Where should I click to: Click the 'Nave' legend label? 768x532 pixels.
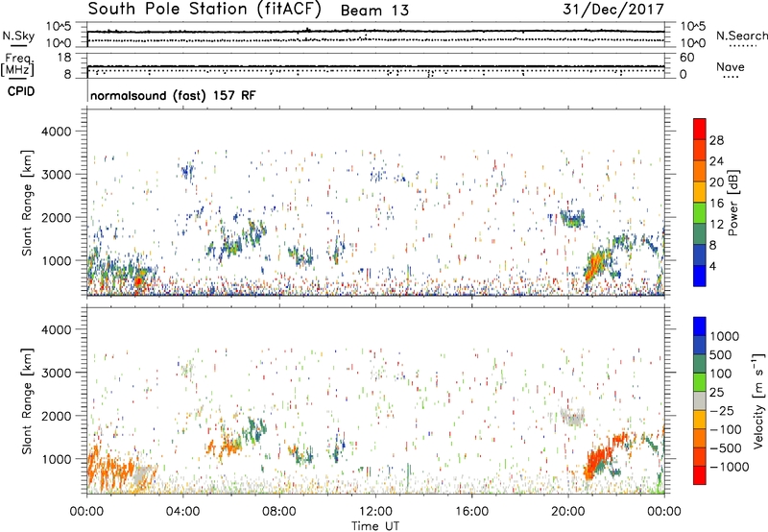coord(730,66)
